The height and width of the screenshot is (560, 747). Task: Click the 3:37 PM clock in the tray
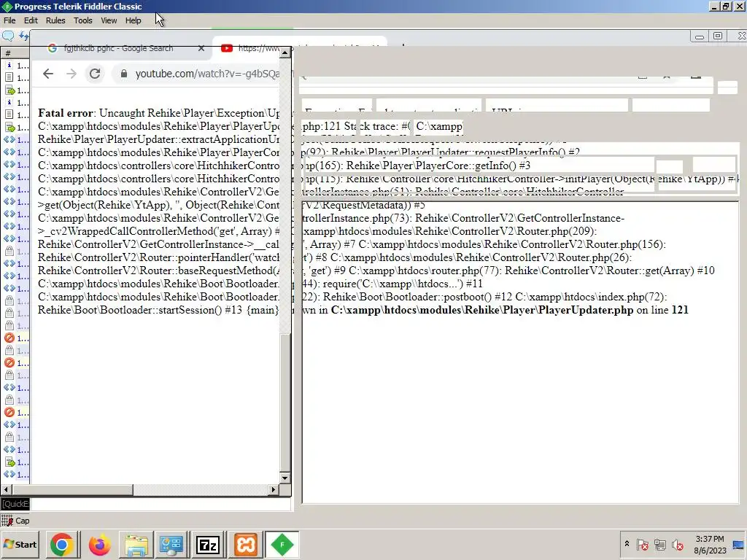[709, 544]
